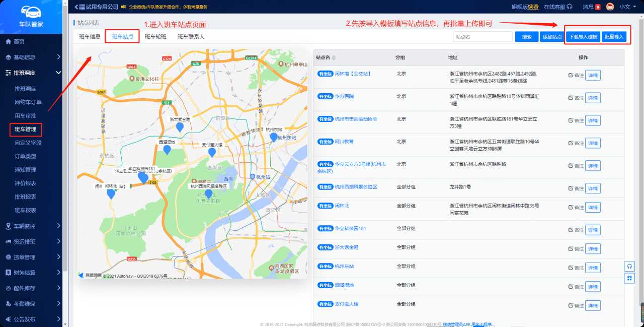Click the red message count badge next to 消息
This screenshot has height=327, width=644.
598,7
